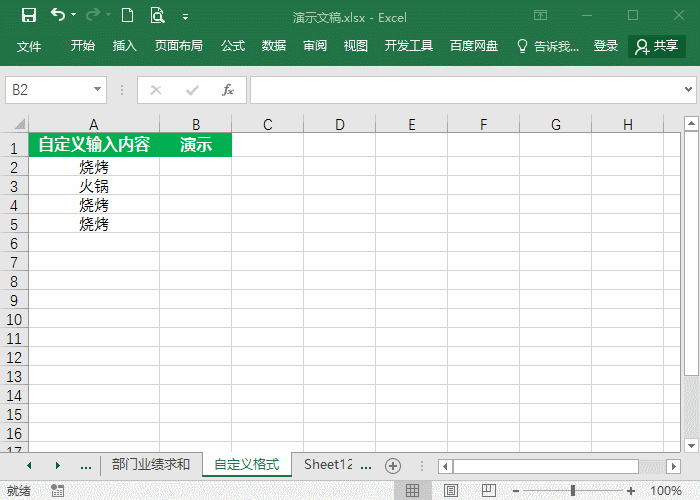Customize the Quick Access Toolbar dropdown
Image resolution: width=700 pixels, height=500 pixels.
click(x=185, y=17)
